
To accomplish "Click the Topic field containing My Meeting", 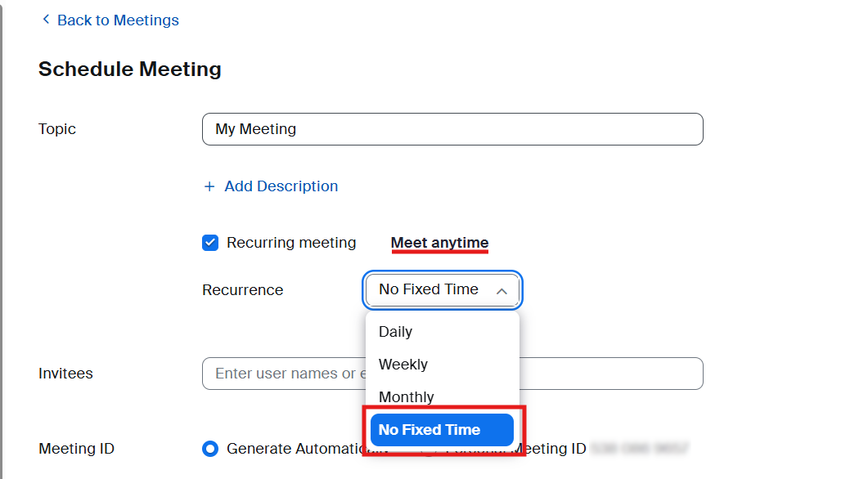I will click(x=452, y=129).
